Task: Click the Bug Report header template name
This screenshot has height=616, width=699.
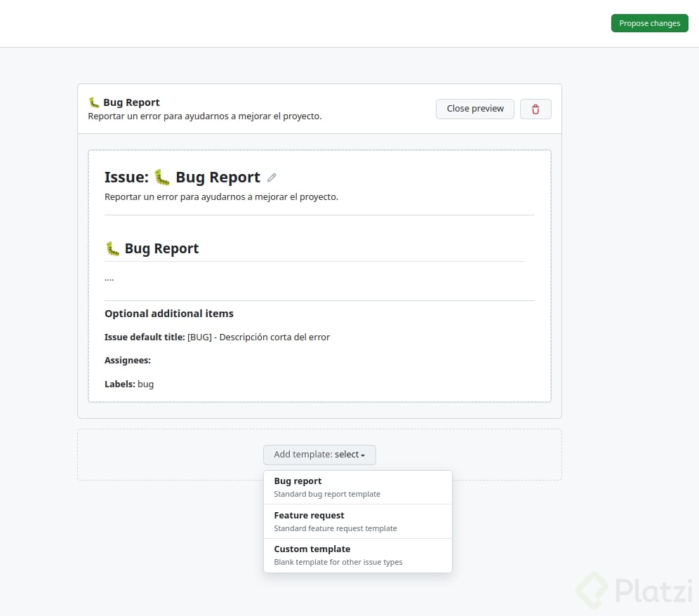Action: pyautogui.click(x=131, y=102)
